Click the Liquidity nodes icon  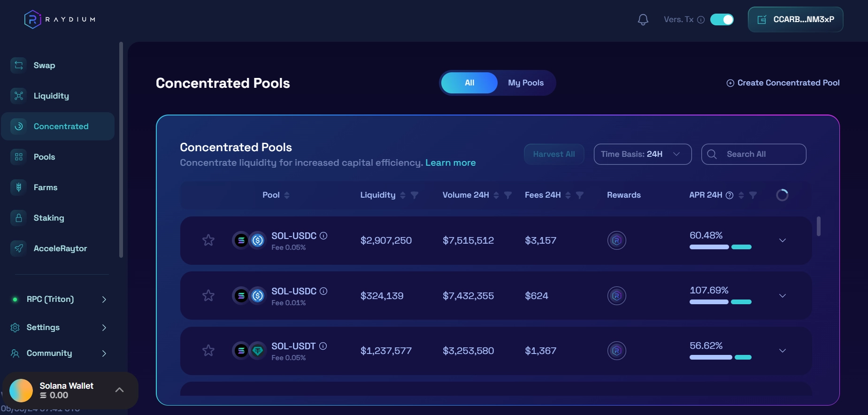tap(19, 96)
